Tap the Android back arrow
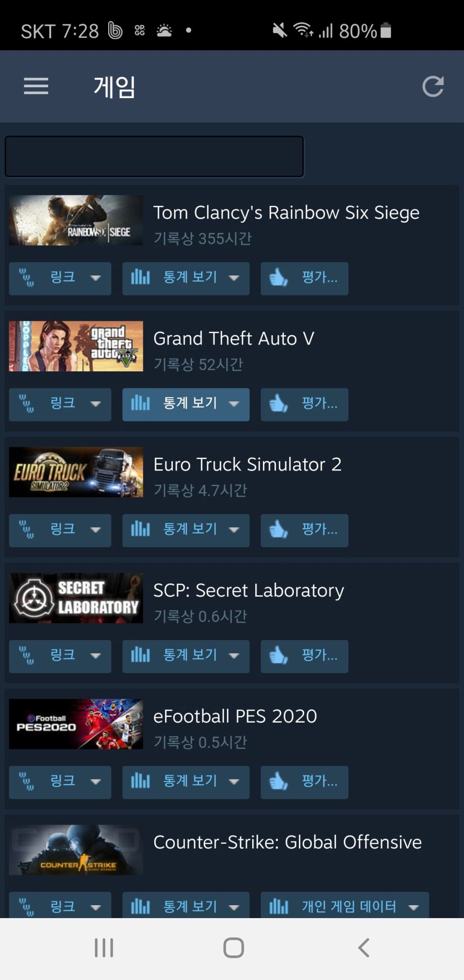This screenshot has height=980, width=464. (x=363, y=948)
